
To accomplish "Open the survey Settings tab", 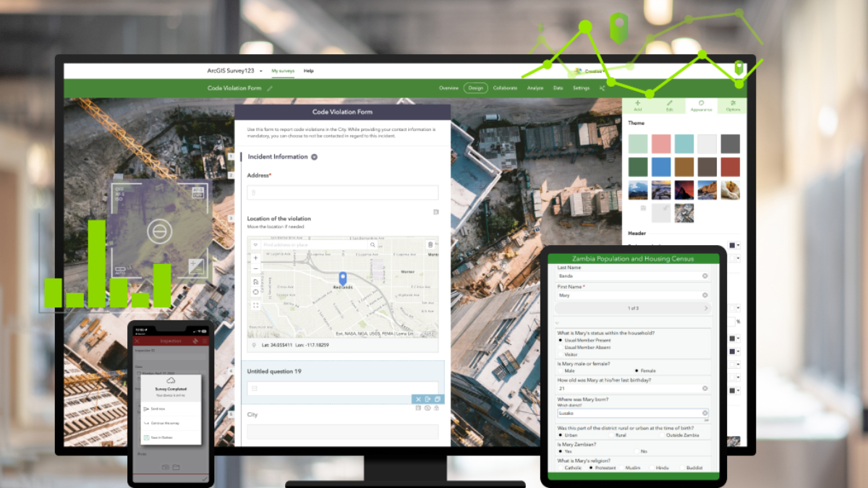I will (581, 88).
